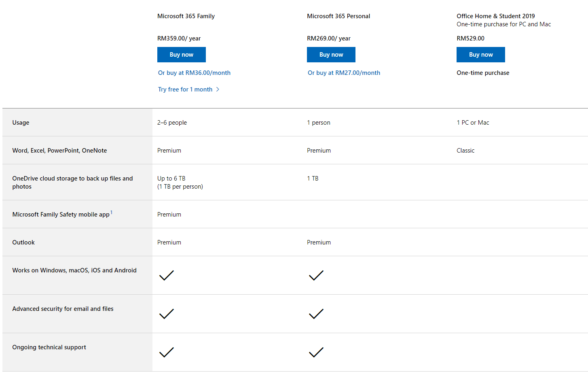The image size is (588, 374).
Task: Buy Office Home & Student 2019 now
Action: pyautogui.click(x=480, y=55)
